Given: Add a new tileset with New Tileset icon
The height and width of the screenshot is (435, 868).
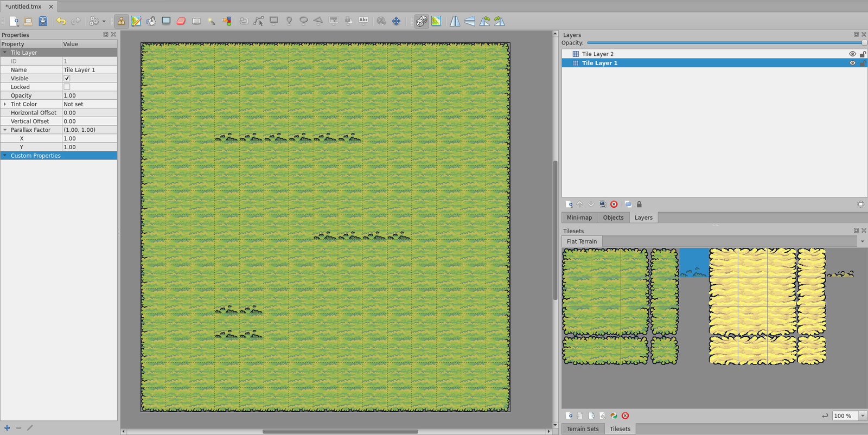Looking at the screenshot, I should [x=569, y=416].
